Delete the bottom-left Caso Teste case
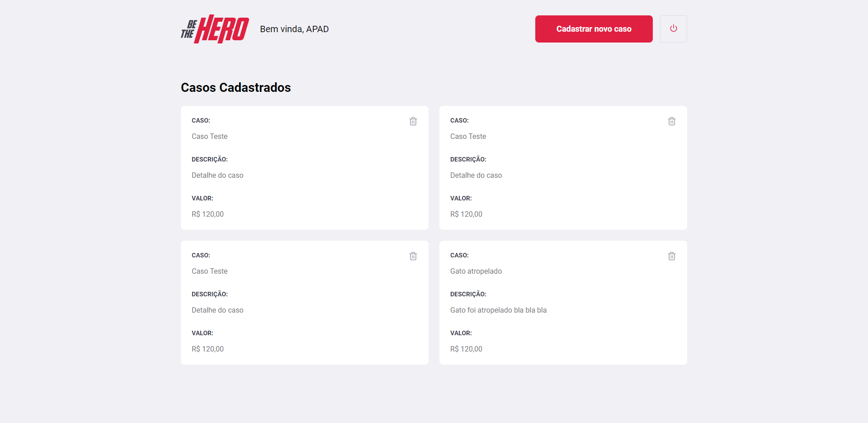The height and width of the screenshot is (423, 868). [413, 256]
